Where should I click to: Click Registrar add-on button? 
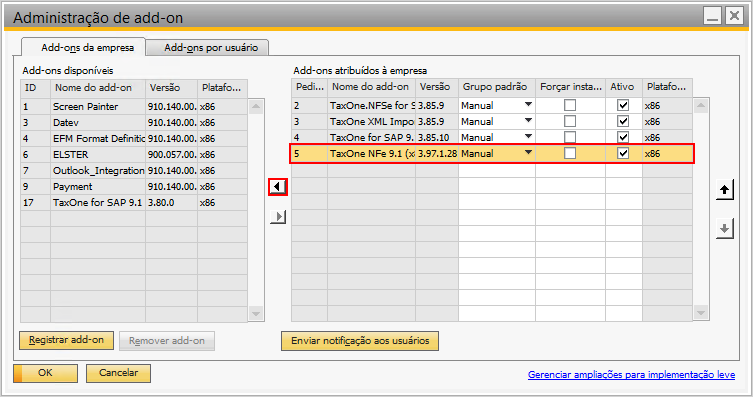click(66, 340)
